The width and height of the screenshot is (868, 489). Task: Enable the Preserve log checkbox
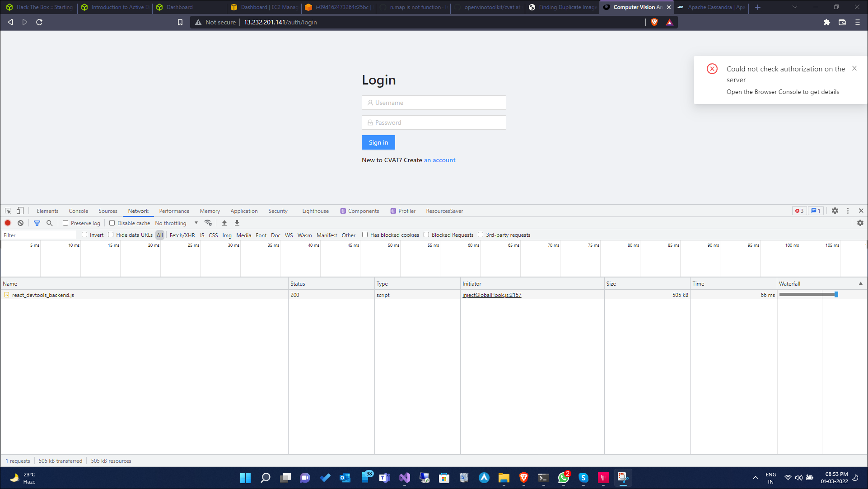pyautogui.click(x=65, y=223)
